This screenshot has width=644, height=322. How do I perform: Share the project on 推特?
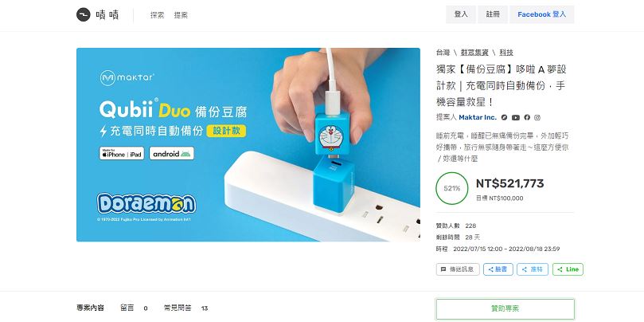click(x=533, y=269)
